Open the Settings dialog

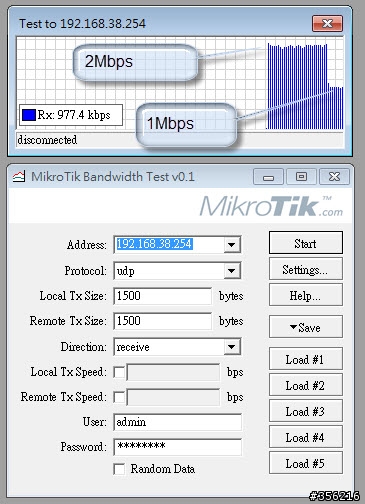pyautogui.click(x=306, y=269)
